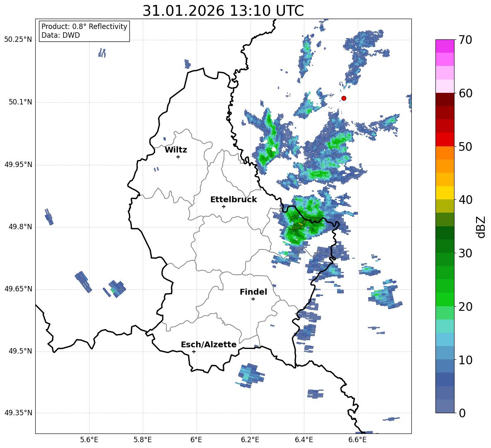Click the isolated echo near 5.7°E 49.65°N
Viewport: 491px width, 448px height.
click(116, 289)
